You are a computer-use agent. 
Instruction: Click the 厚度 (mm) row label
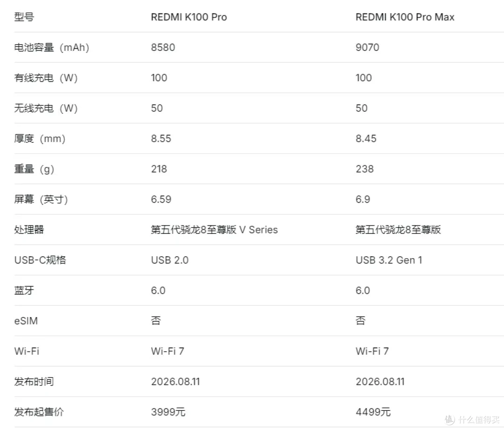pos(40,139)
